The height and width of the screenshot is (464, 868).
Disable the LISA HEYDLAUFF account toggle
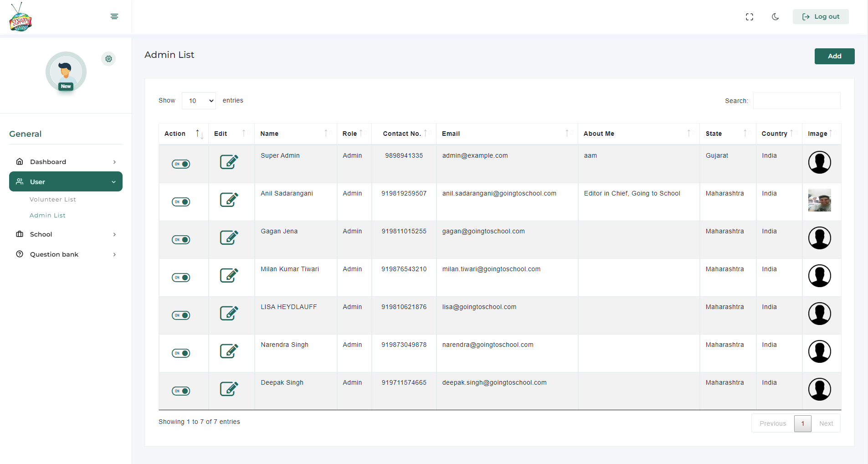(181, 315)
